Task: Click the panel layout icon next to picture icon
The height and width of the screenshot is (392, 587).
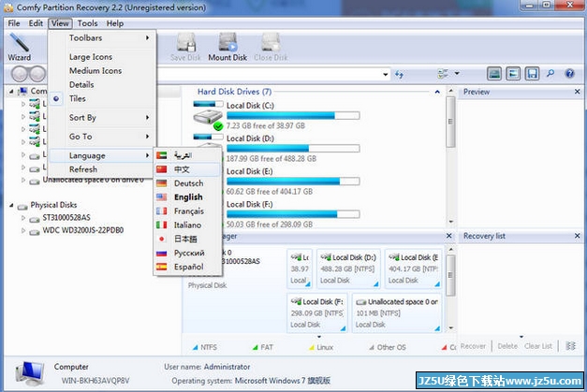Action: coord(513,73)
